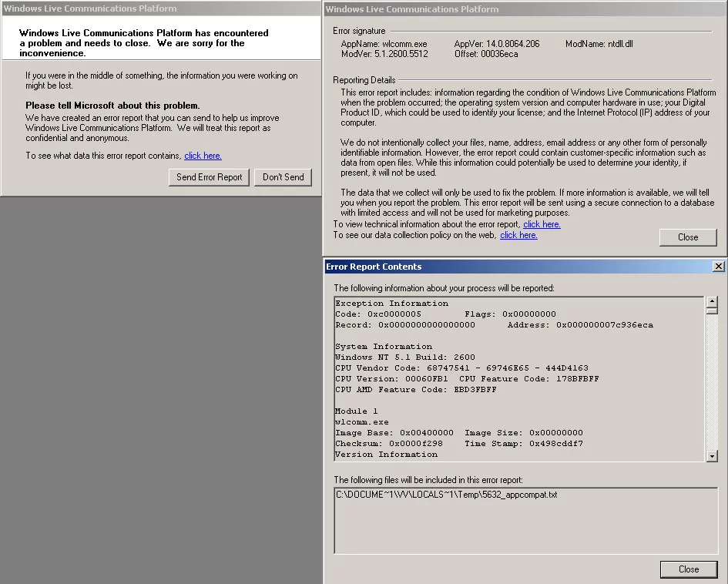This screenshot has height=584, width=728.
Task: Click the 'Flags: 0x00000000' value
Action: click(x=510, y=314)
